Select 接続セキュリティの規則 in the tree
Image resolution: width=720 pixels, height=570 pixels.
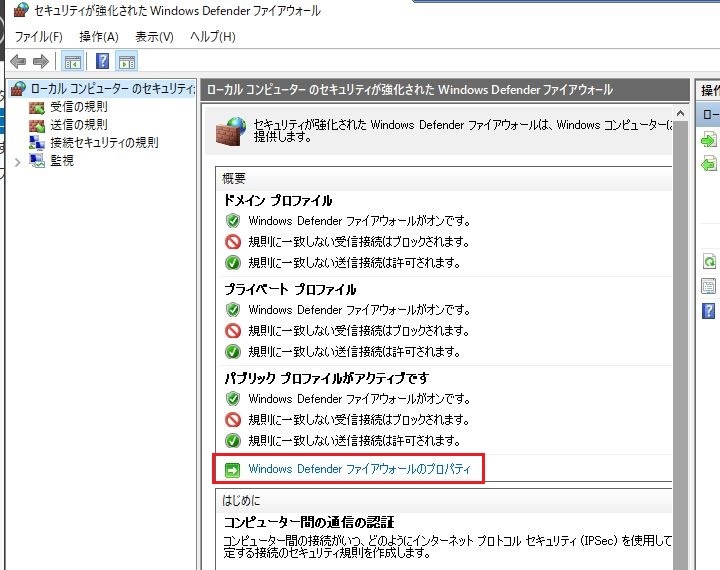[104, 143]
